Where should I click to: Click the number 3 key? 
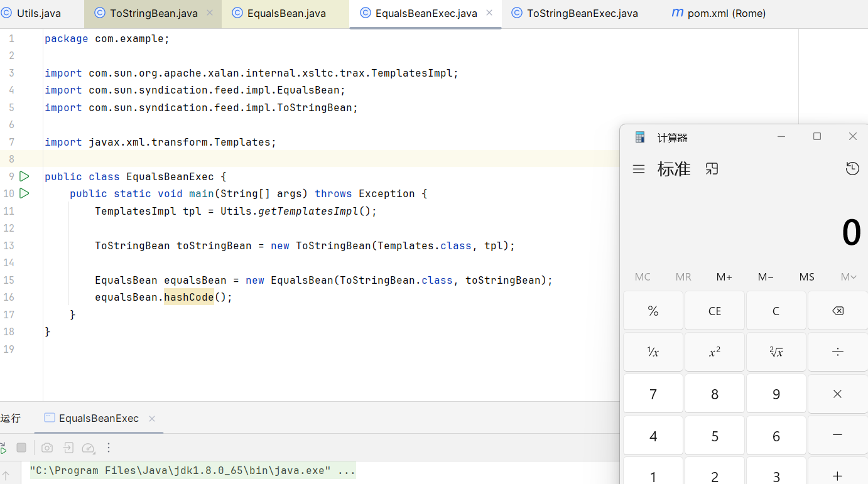coord(776,472)
